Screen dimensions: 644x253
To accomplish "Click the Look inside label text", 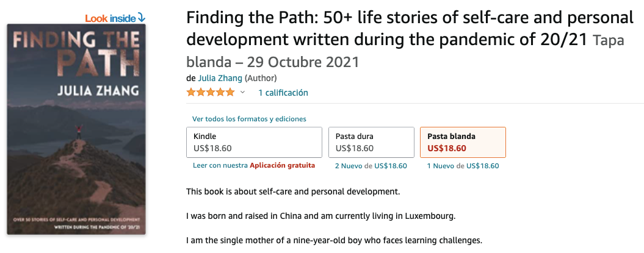I will 110,18.
